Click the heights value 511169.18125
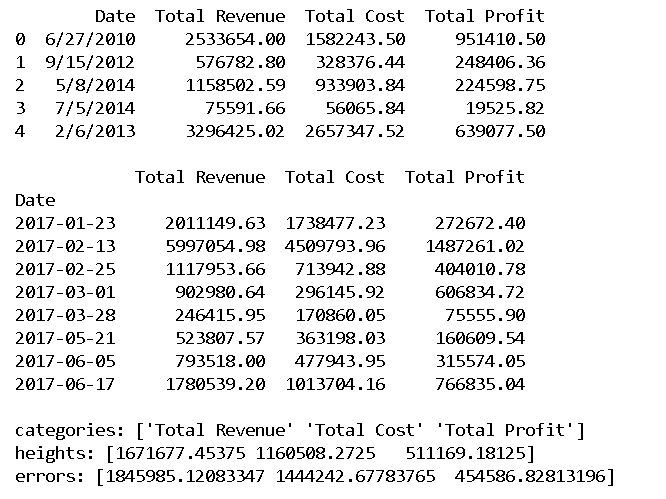The image size is (666, 499). (466, 453)
